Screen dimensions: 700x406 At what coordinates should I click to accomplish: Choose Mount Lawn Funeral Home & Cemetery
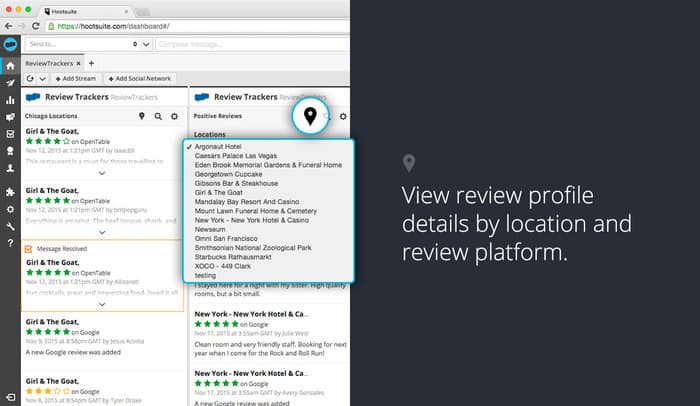(255, 211)
